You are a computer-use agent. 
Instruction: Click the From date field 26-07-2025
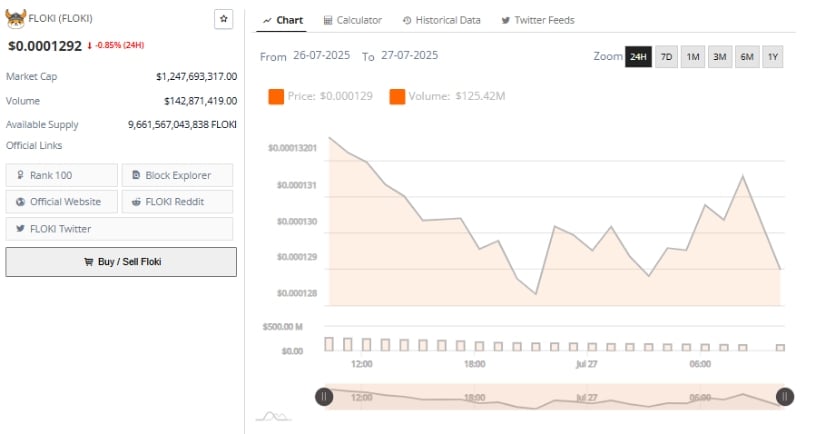(x=321, y=55)
